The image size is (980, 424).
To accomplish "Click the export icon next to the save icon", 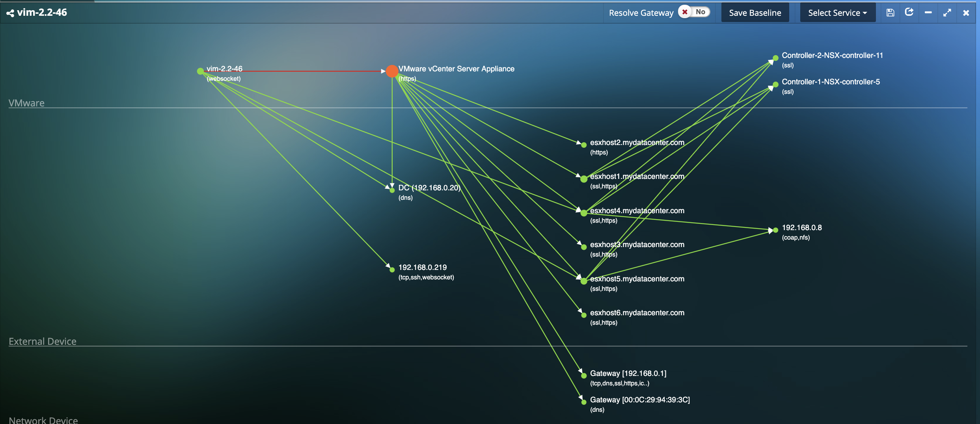I will [x=909, y=12].
